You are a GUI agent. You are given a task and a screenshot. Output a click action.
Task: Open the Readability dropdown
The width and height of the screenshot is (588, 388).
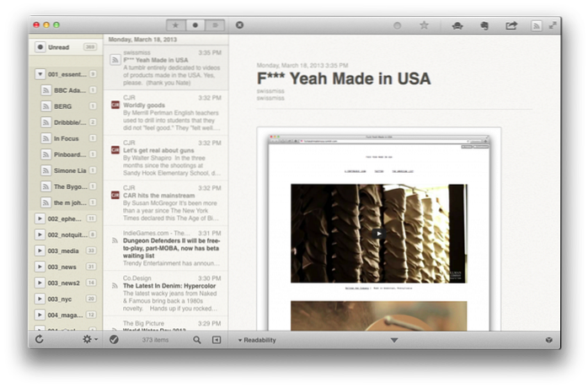point(259,340)
